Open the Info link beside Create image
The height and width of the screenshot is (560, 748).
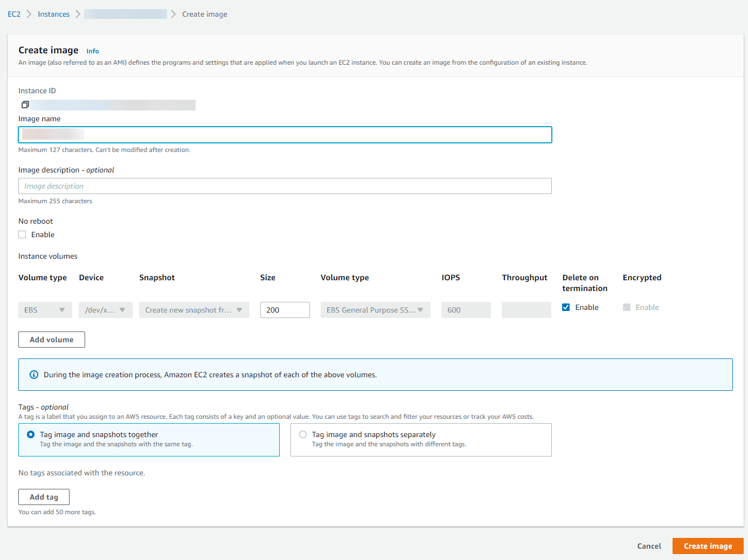[x=93, y=51]
